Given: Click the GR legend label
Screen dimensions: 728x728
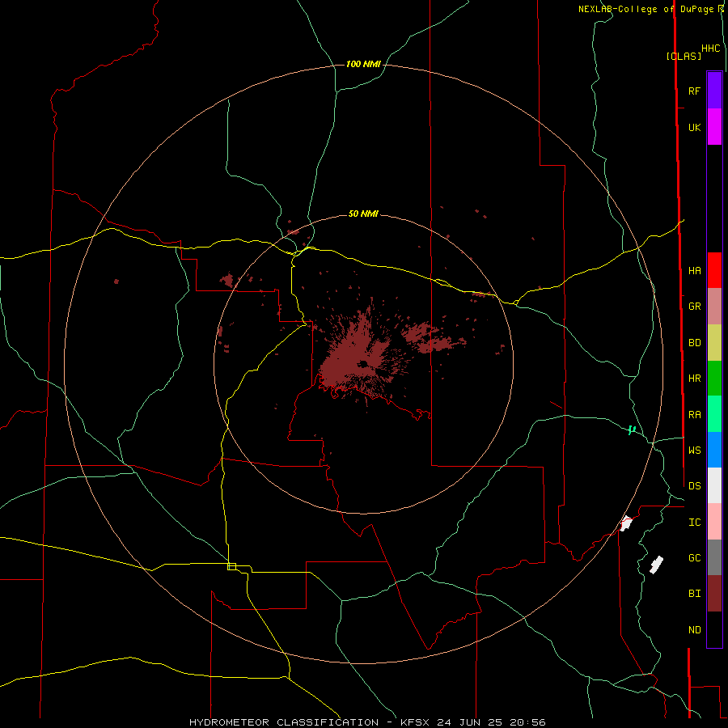Looking at the screenshot, I should click(x=694, y=307).
